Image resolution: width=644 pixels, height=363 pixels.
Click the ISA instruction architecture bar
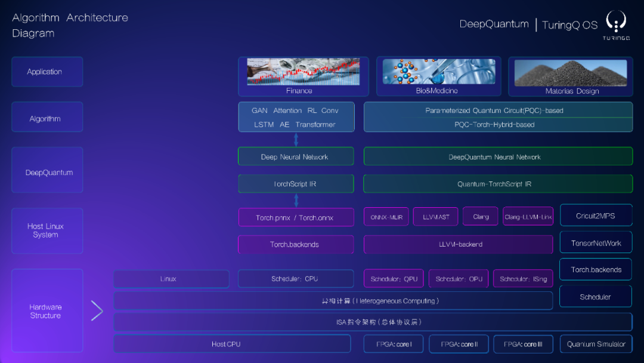coord(373,322)
